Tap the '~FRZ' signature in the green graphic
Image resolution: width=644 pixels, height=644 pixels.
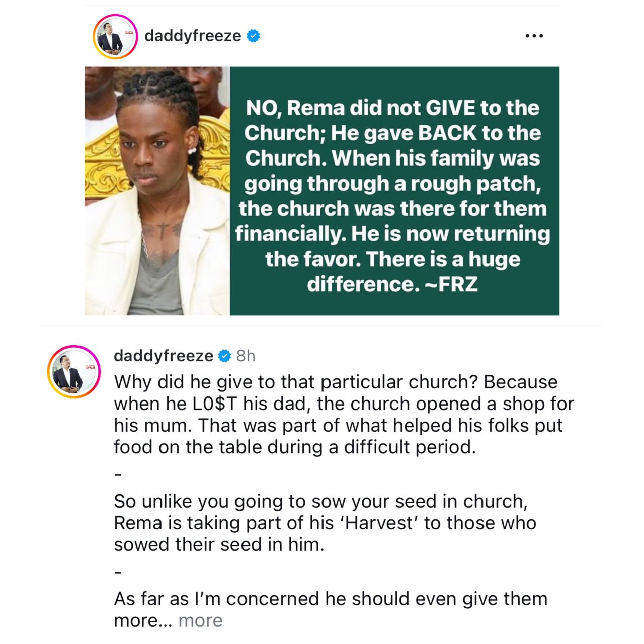[456, 283]
